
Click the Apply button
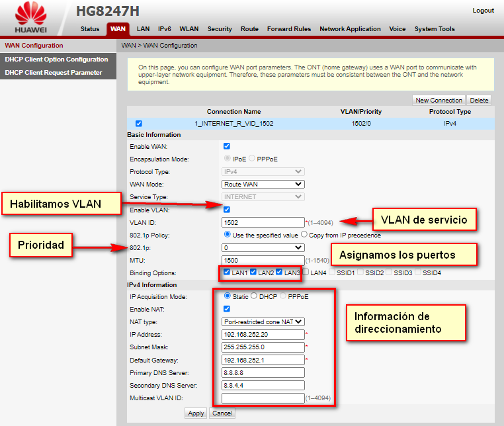196,413
